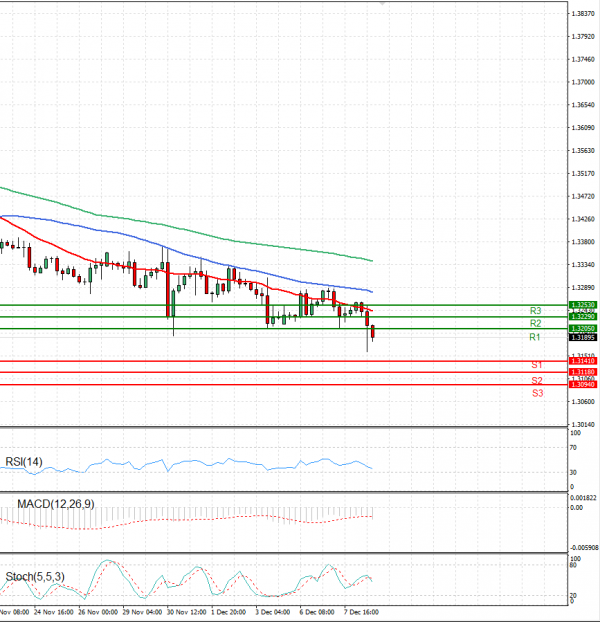600x622 pixels.
Task: Click the 1.34260 price axis value
Action: click(583, 219)
